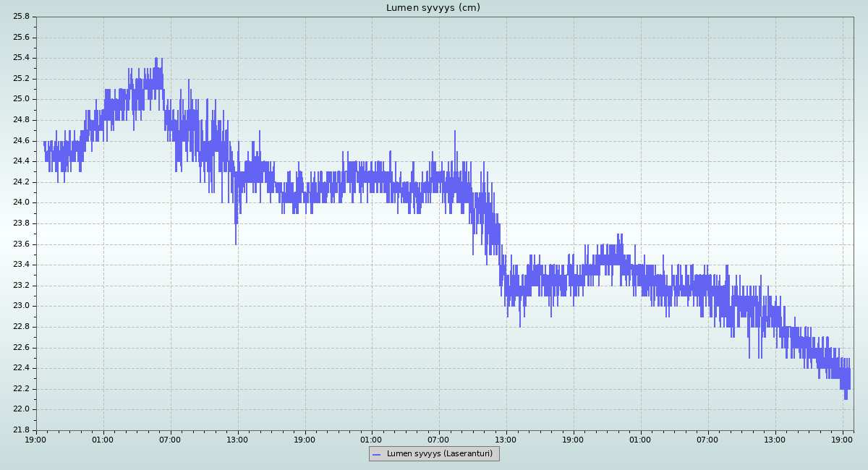Image resolution: width=868 pixels, height=470 pixels.
Task: Click the leftmost 19:00 x-axis label
Action: [36, 439]
